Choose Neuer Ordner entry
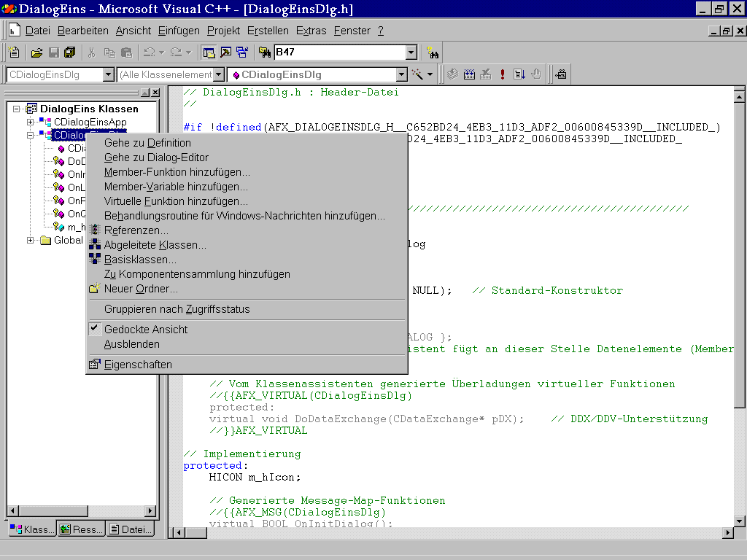The width and height of the screenshot is (747, 560). click(247, 289)
